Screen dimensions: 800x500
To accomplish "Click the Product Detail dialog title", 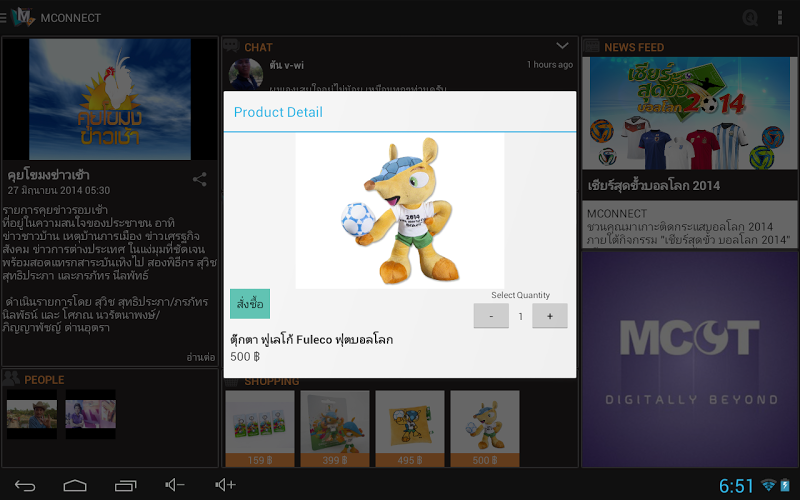I will pos(278,112).
